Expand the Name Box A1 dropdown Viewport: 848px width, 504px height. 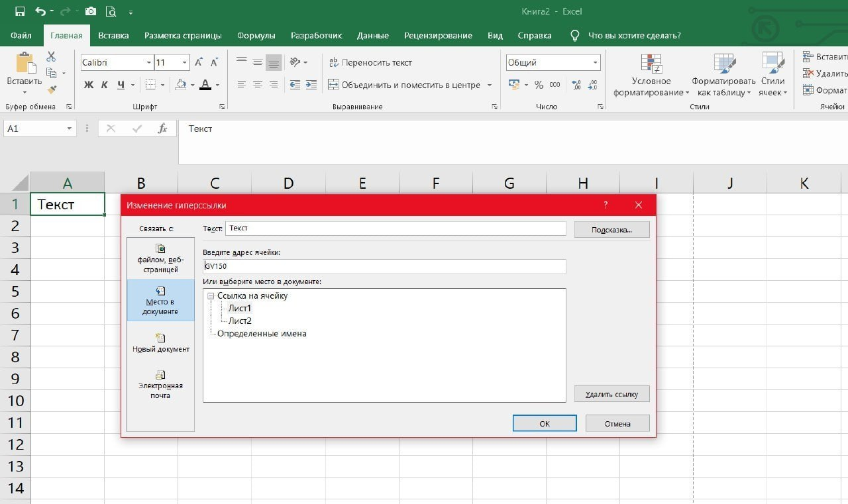[69, 128]
